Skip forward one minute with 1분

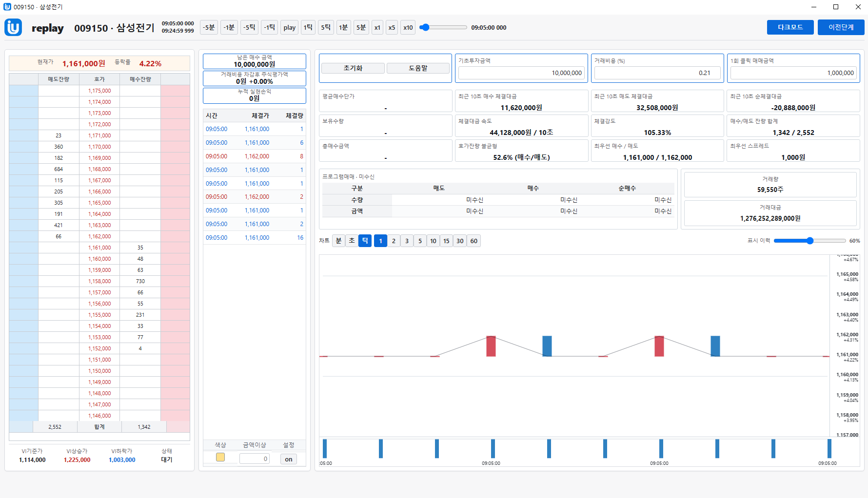[x=343, y=27]
